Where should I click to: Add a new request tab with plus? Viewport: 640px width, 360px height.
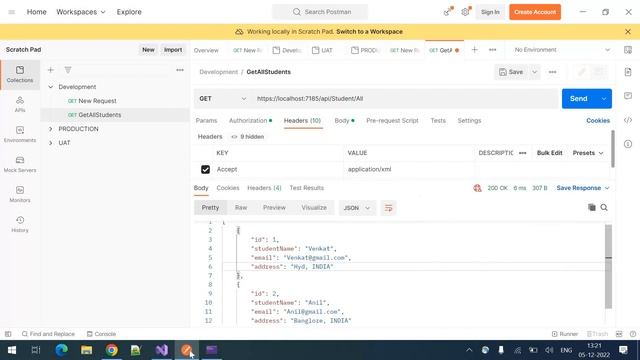[474, 50]
